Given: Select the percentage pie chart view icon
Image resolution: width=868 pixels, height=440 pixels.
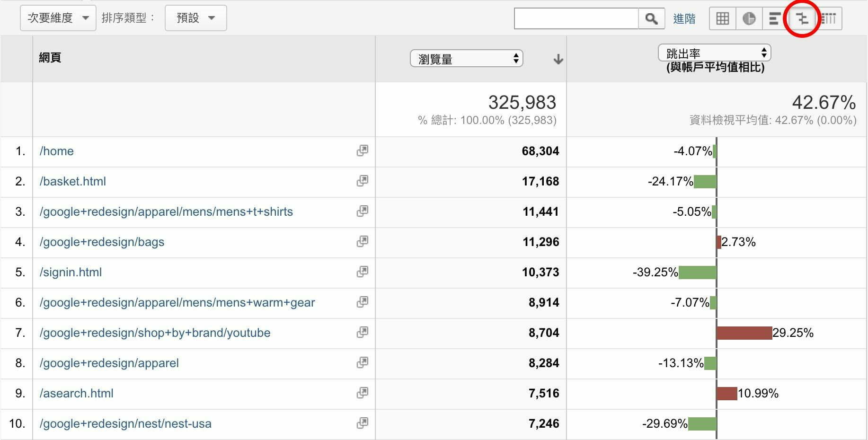Looking at the screenshot, I should coord(748,18).
